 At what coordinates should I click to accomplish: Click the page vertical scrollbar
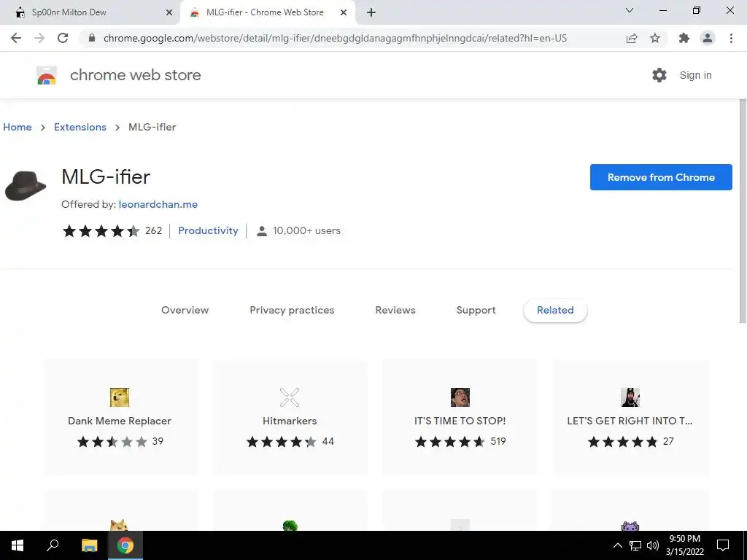point(743,211)
